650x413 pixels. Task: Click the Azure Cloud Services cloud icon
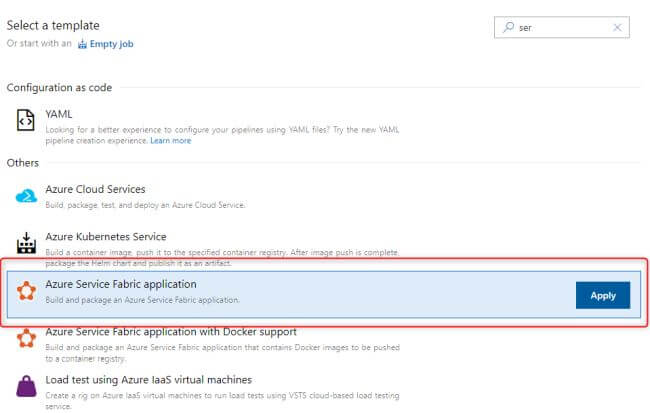click(26, 195)
